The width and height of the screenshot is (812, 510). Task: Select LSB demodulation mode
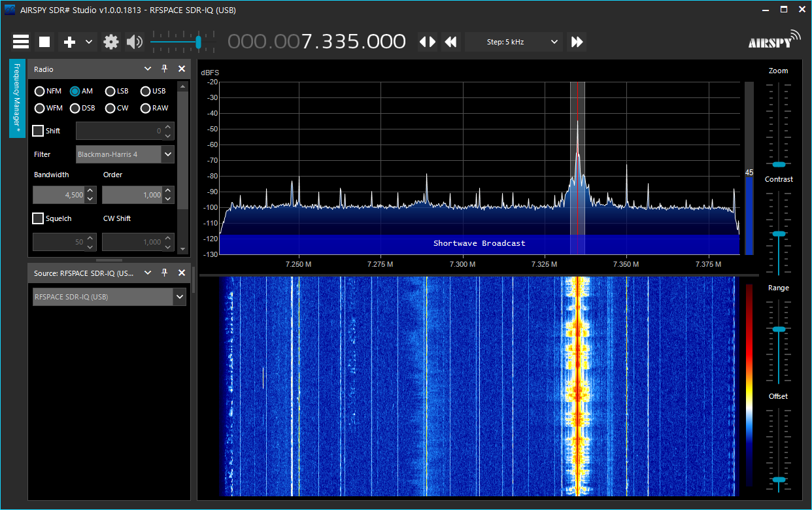[117, 91]
